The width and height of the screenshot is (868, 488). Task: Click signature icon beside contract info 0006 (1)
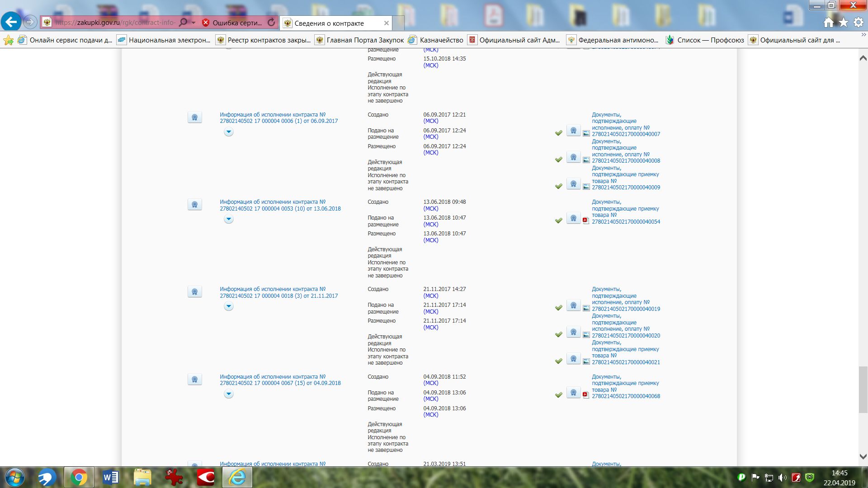[194, 117]
